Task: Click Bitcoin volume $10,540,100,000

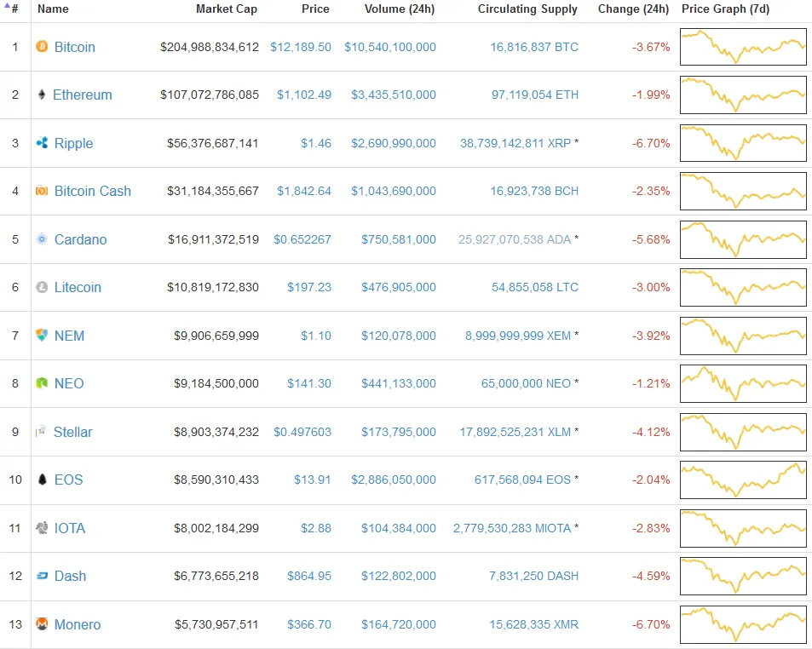Action: [x=390, y=47]
